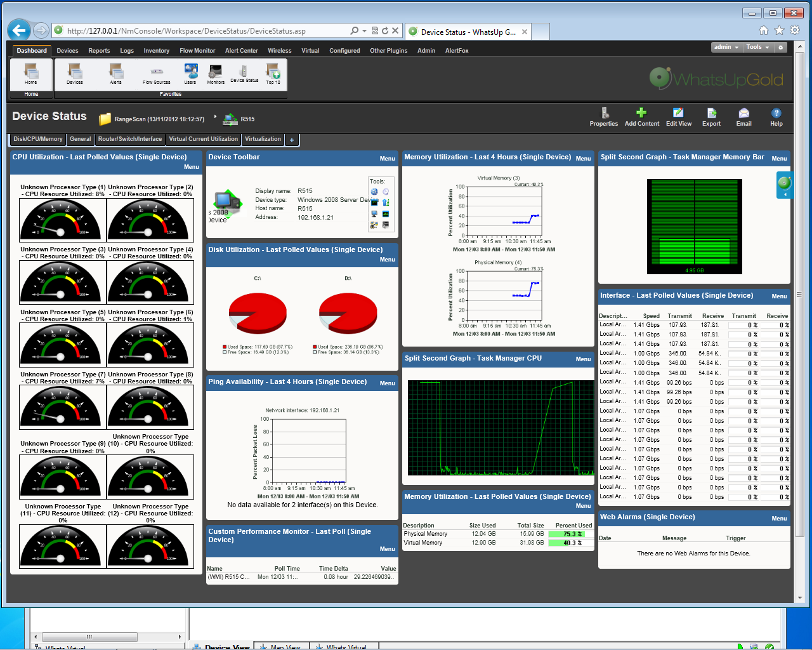
Task: Click the green Add Content plus icon
Action: (641, 112)
